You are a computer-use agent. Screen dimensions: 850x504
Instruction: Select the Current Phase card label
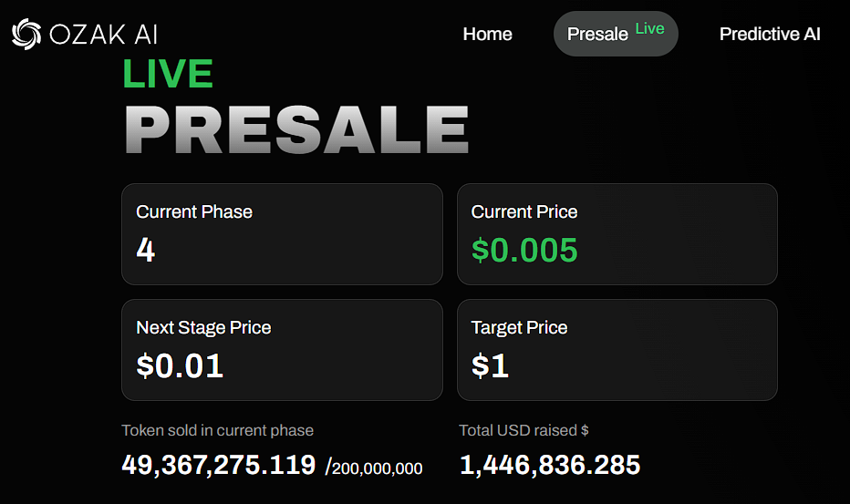coord(194,211)
